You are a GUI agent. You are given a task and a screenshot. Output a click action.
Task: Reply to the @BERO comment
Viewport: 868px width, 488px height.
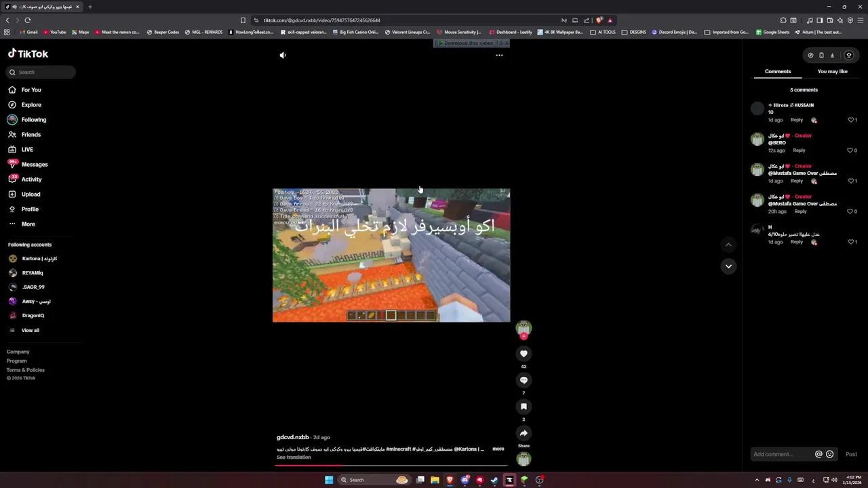point(799,150)
